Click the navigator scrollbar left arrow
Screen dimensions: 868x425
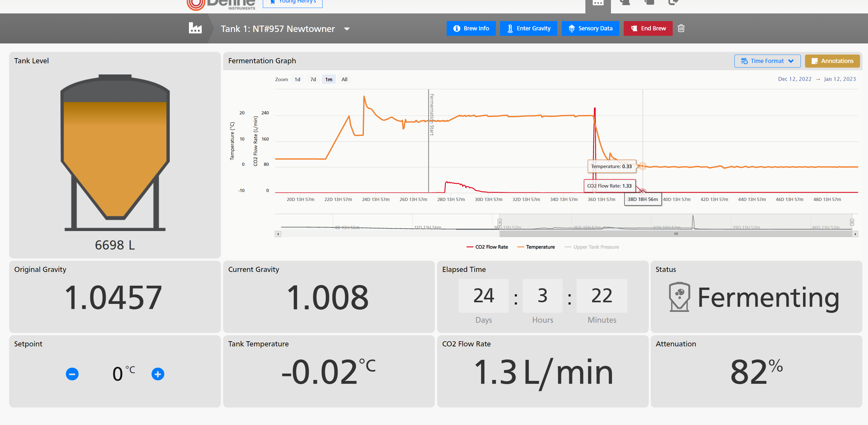(x=278, y=234)
